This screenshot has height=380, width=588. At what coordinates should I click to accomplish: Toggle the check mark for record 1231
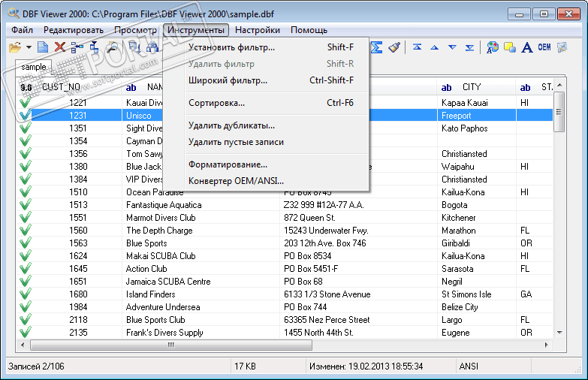tap(25, 115)
